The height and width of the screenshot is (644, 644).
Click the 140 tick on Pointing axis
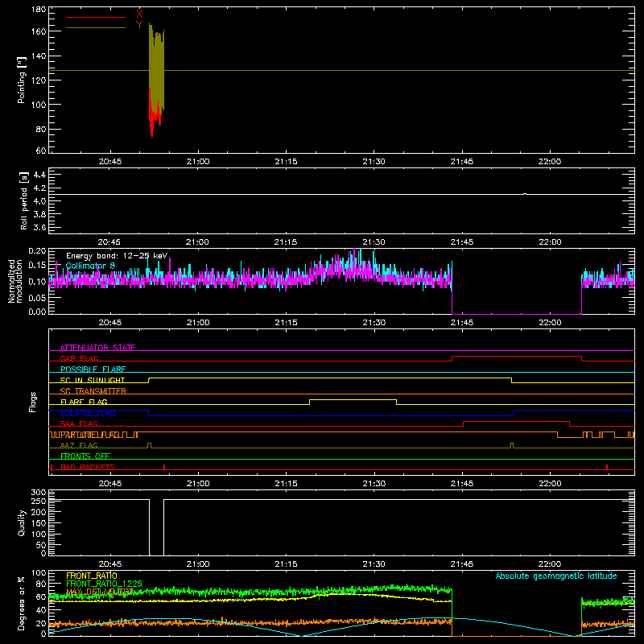39,56
